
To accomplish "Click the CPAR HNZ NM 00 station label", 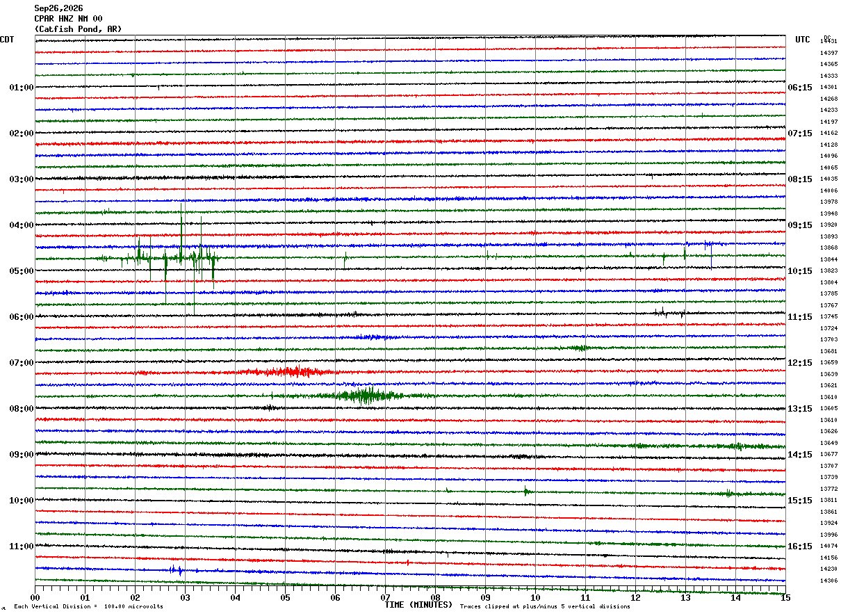I will (x=68, y=19).
